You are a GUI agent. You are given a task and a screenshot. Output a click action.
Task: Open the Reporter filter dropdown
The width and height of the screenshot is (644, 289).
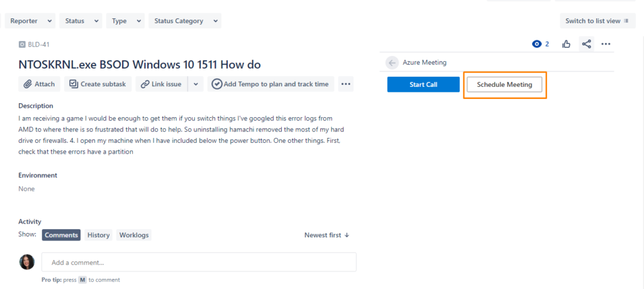click(30, 21)
